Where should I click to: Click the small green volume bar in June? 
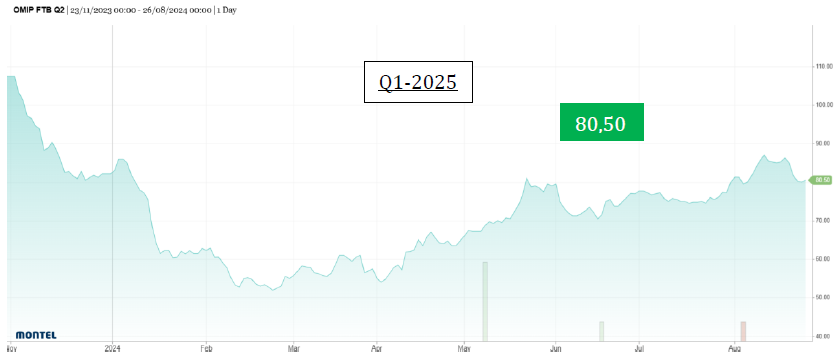point(601,331)
